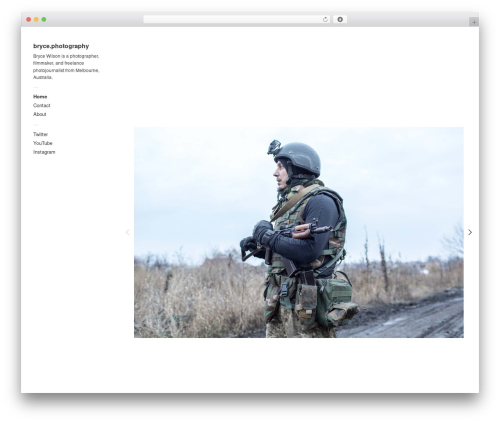The image size is (500, 423).
Task: Click the soldier photograph
Action: [x=299, y=232]
